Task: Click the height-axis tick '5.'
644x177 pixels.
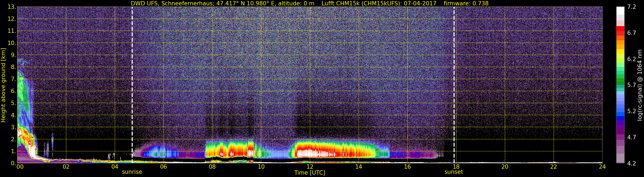Action: click(x=13, y=103)
